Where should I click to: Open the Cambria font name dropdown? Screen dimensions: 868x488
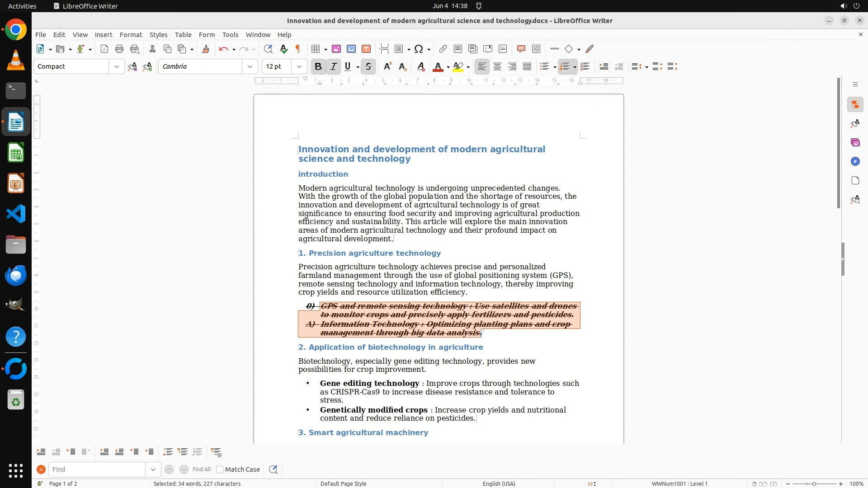pos(250,66)
